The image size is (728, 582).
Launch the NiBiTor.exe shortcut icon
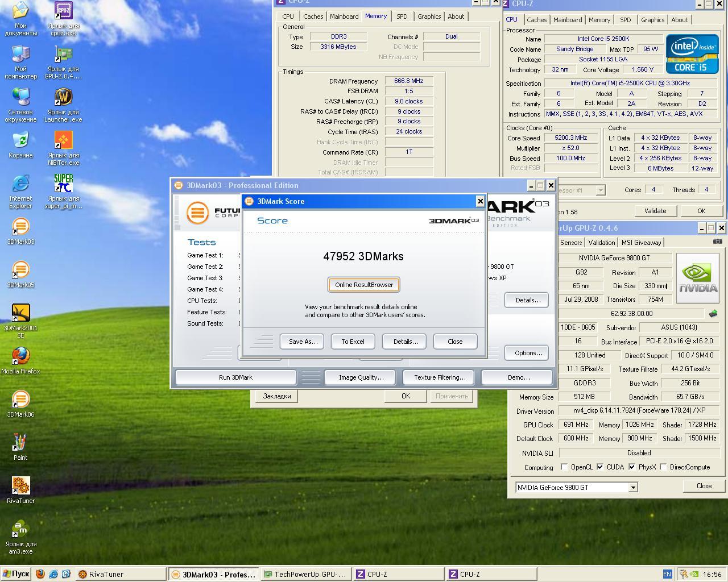pos(64,149)
